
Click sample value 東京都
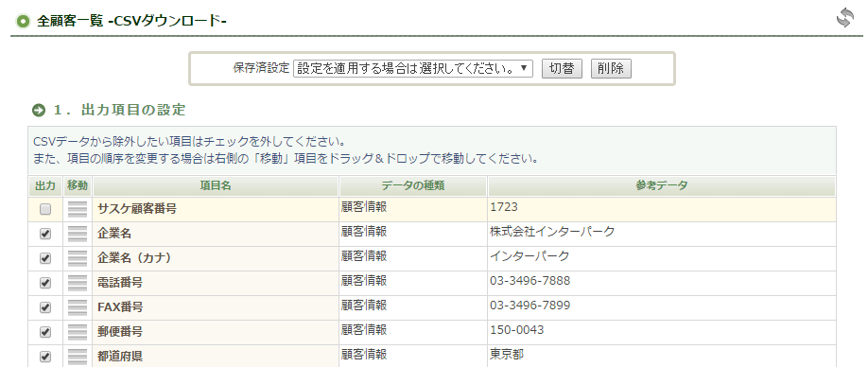[x=507, y=354]
